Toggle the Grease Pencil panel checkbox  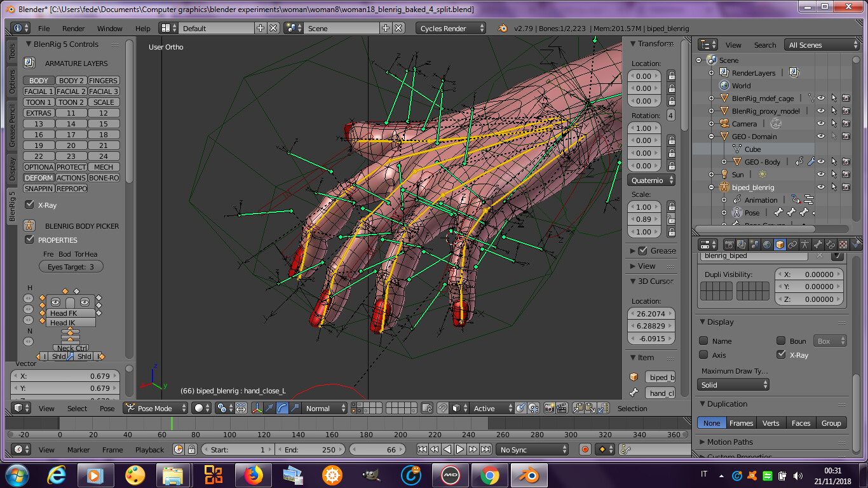[x=642, y=250]
